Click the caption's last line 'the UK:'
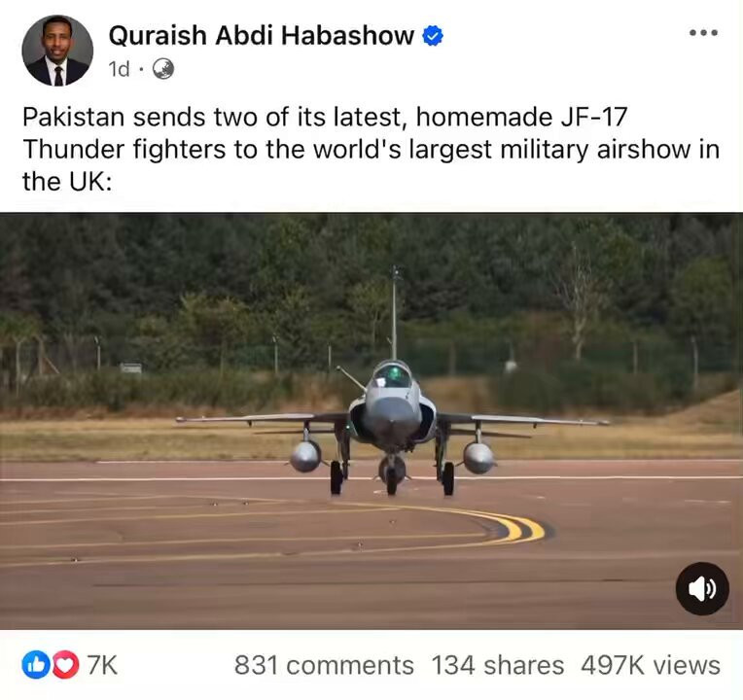 67,182
